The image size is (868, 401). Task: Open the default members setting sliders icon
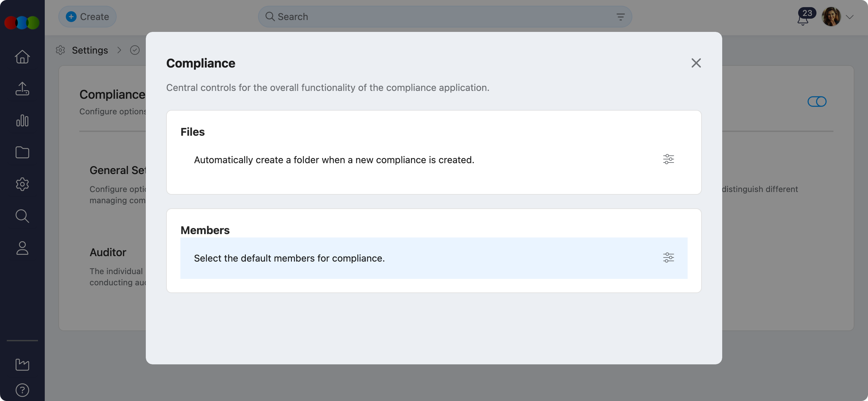[668, 257]
